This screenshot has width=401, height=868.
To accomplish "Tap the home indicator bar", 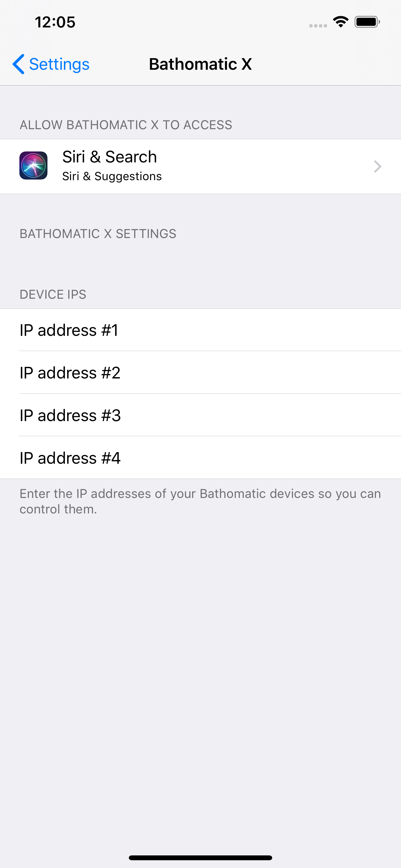I will coord(200,858).
